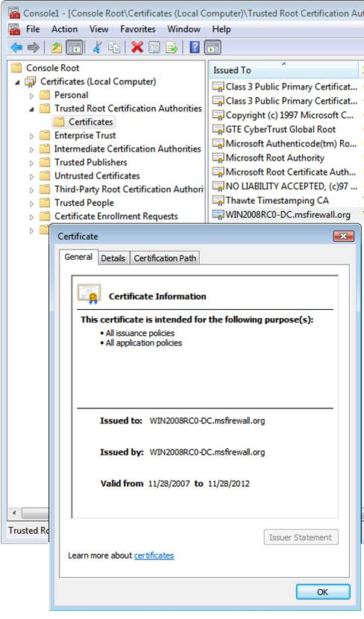The image size is (364, 619).
Task: Click the folder icon next to Untrusted Certificates
Action: tap(45, 175)
